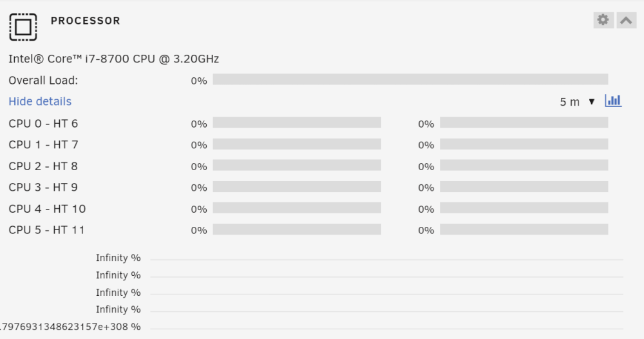Click the Hide details link
The width and height of the screenshot is (644, 339).
coord(40,101)
